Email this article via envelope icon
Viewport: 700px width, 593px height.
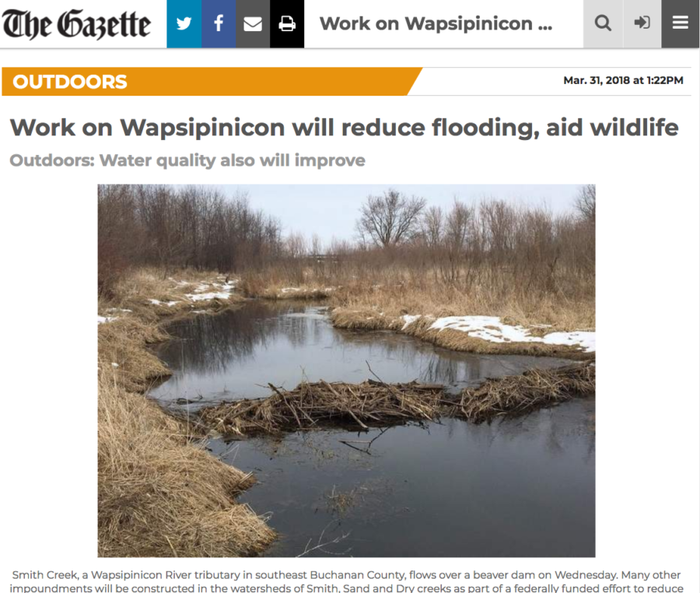pyautogui.click(x=253, y=23)
